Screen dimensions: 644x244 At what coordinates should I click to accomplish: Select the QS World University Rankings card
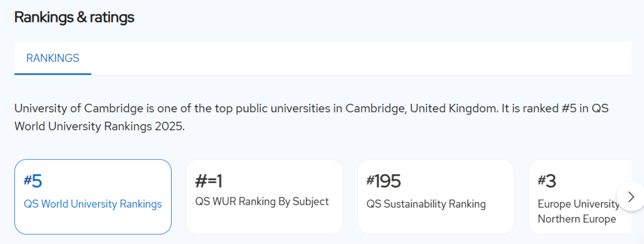(93, 197)
